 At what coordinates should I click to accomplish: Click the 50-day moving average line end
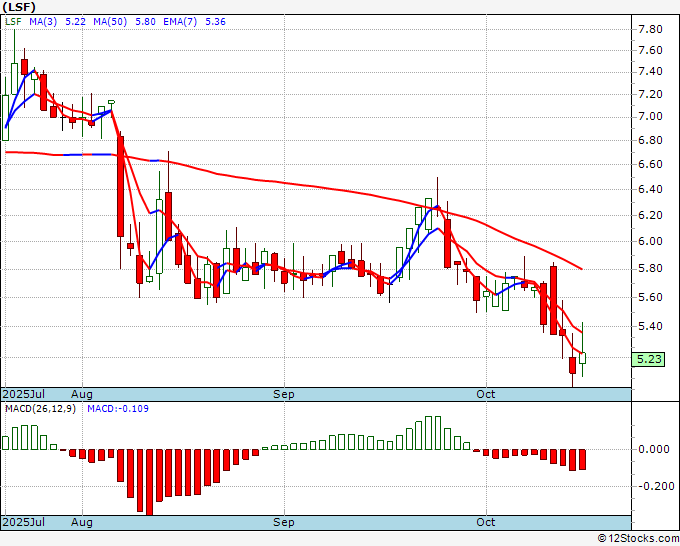coord(581,269)
